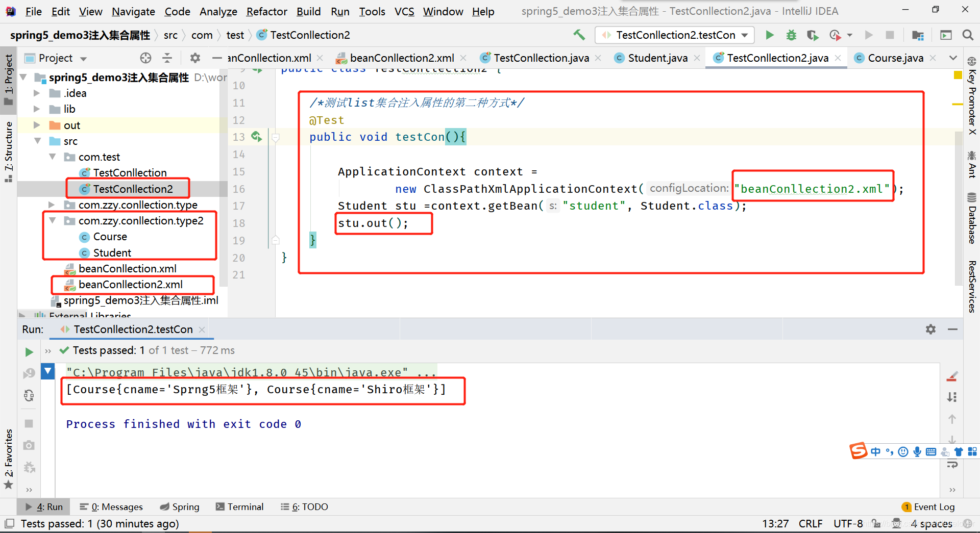Viewport: 980px width, 533px height.
Task: Click yellow inspection indicator square at top of the editor
Action: click(958, 75)
